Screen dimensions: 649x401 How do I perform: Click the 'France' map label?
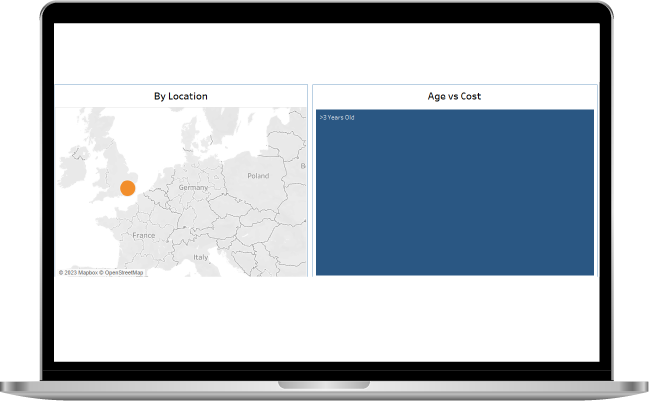144,235
